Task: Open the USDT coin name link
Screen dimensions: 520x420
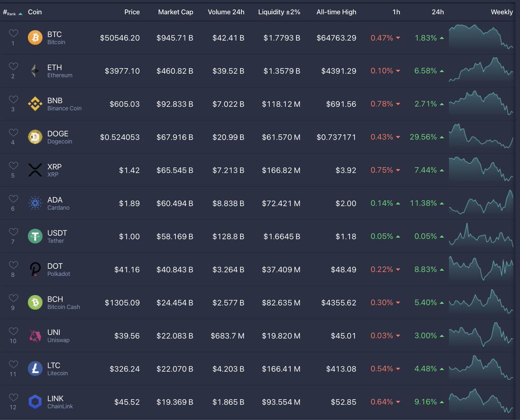Action: [57, 233]
